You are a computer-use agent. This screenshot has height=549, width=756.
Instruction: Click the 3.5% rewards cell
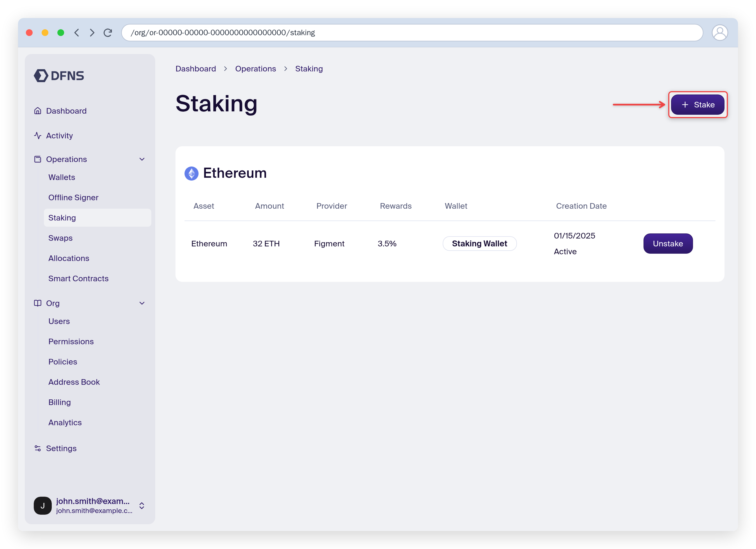[x=387, y=243]
